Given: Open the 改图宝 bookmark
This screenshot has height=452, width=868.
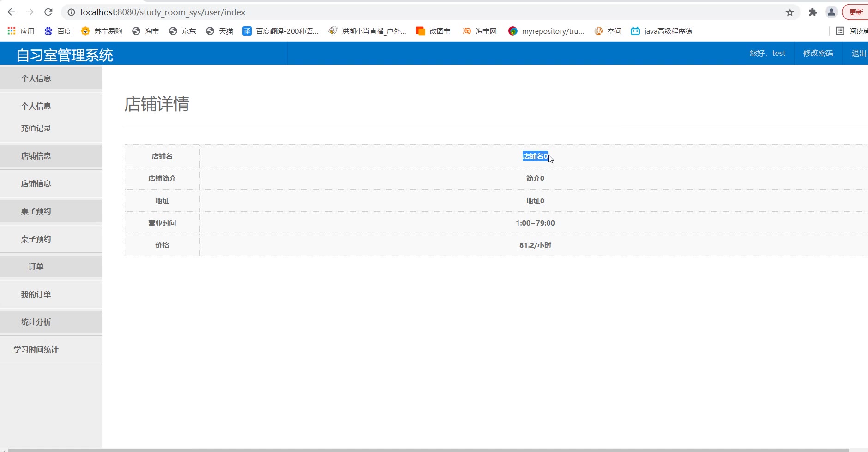Looking at the screenshot, I should [x=434, y=31].
